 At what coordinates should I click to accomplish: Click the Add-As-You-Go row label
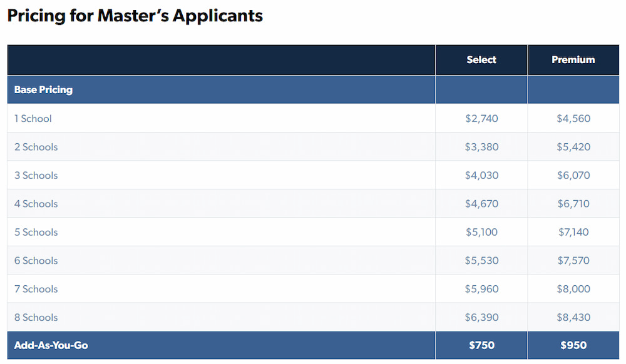(x=51, y=345)
